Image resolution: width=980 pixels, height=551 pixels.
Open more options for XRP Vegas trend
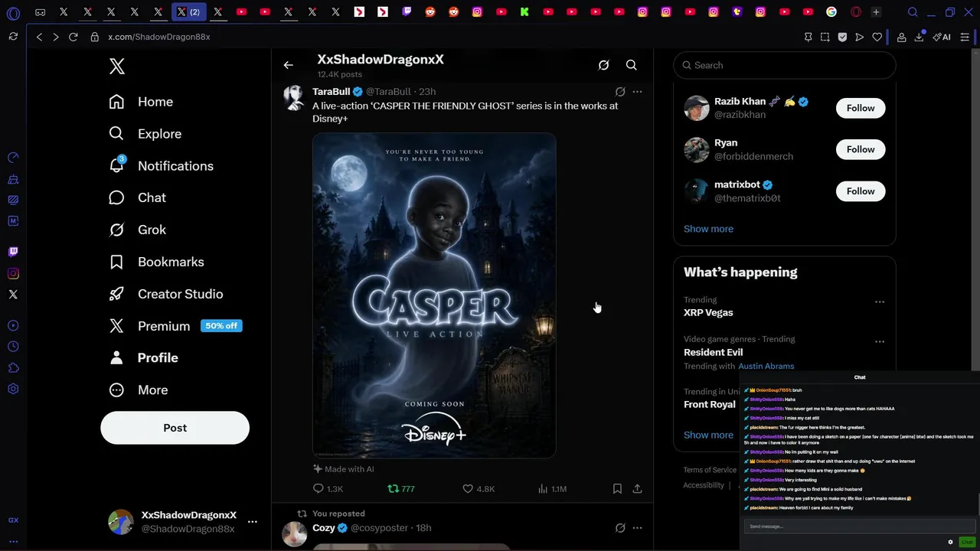tap(880, 302)
